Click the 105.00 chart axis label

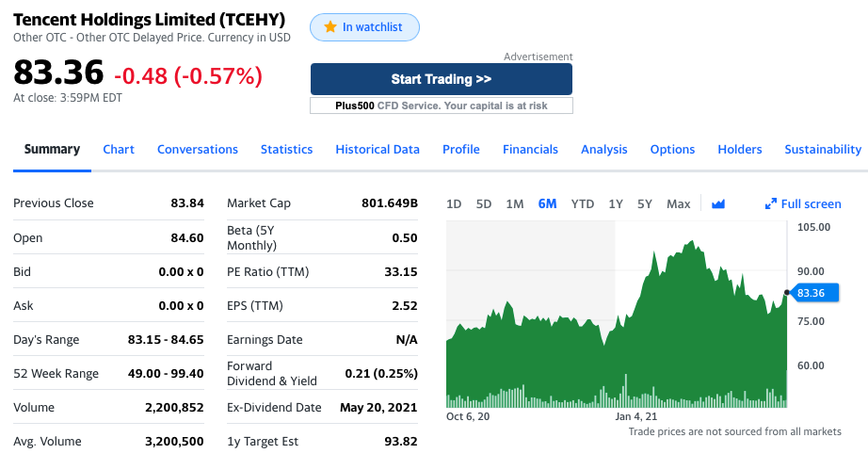[813, 228]
